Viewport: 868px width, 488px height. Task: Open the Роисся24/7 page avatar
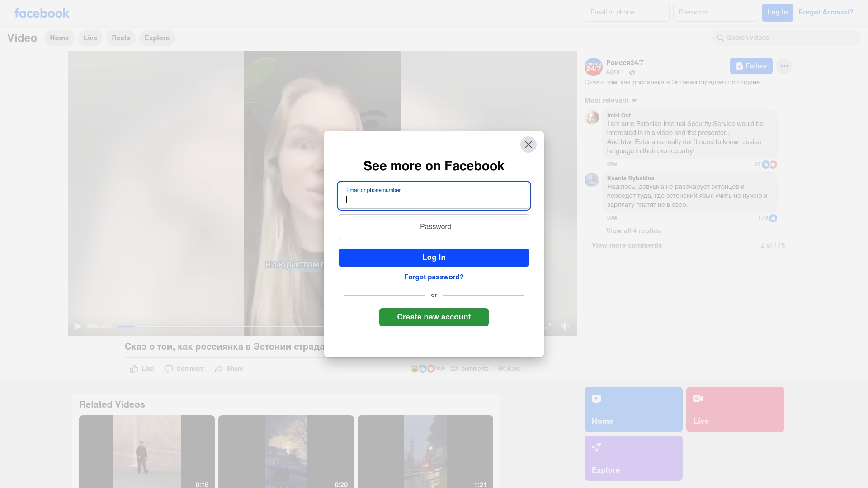click(x=593, y=67)
